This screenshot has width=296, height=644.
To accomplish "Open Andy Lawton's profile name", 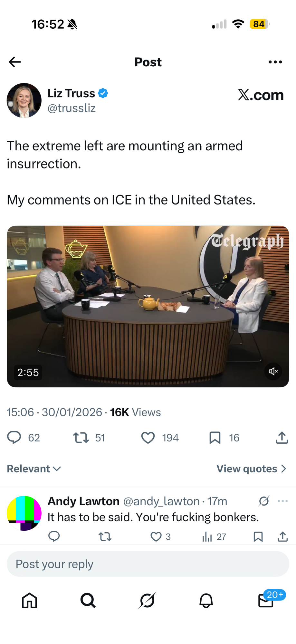I will click(83, 501).
